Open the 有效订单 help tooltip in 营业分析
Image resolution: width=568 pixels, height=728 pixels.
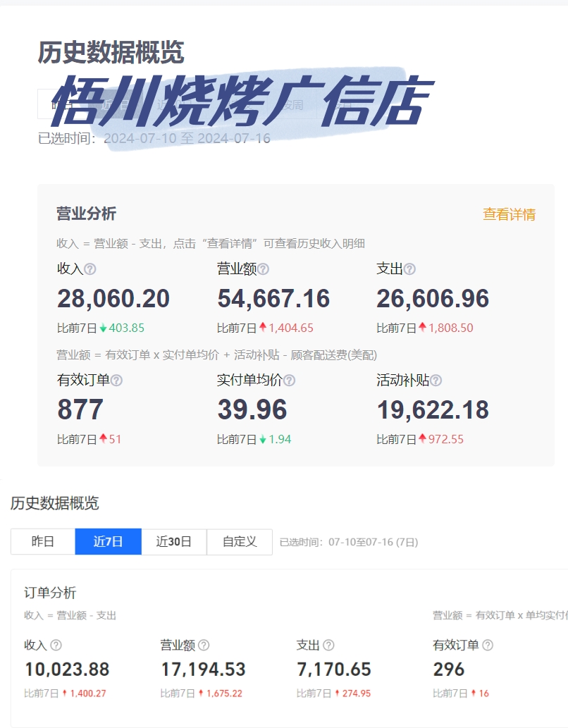pyautogui.click(x=116, y=381)
